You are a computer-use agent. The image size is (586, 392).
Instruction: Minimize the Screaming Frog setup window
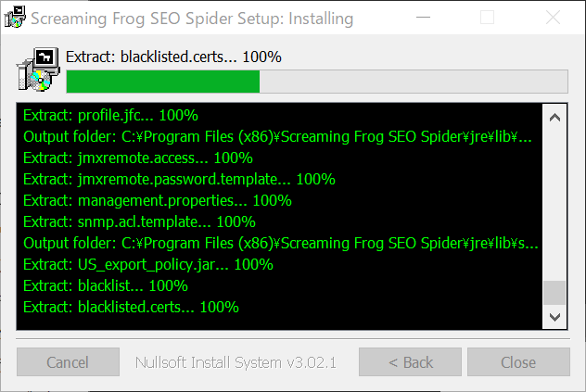(x=439, y=17)
